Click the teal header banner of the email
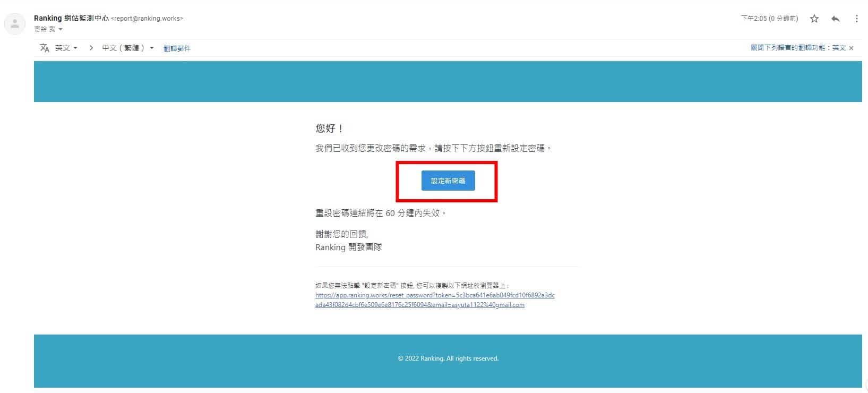This screenshot has height=393, width=868. [x=448, y=81]
